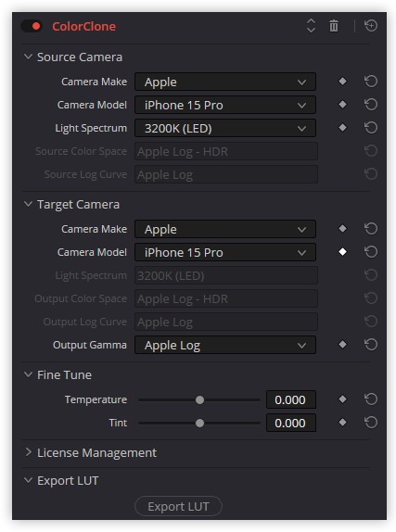The height and width of the screenshot is (532, 396).
Task: Reset all ColorClone settings via header icon
Action: 371,26
